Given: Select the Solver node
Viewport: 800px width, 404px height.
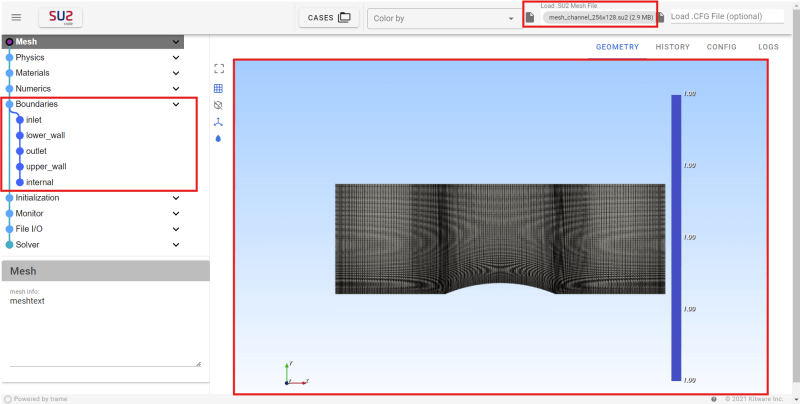Looking at the screenshot, I should (27, 244).
